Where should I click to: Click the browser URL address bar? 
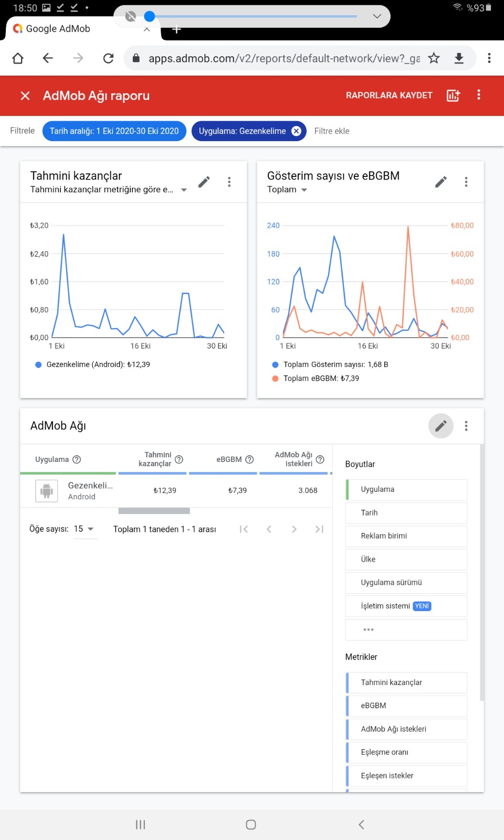pyautogui.click(x=284, y=58)
